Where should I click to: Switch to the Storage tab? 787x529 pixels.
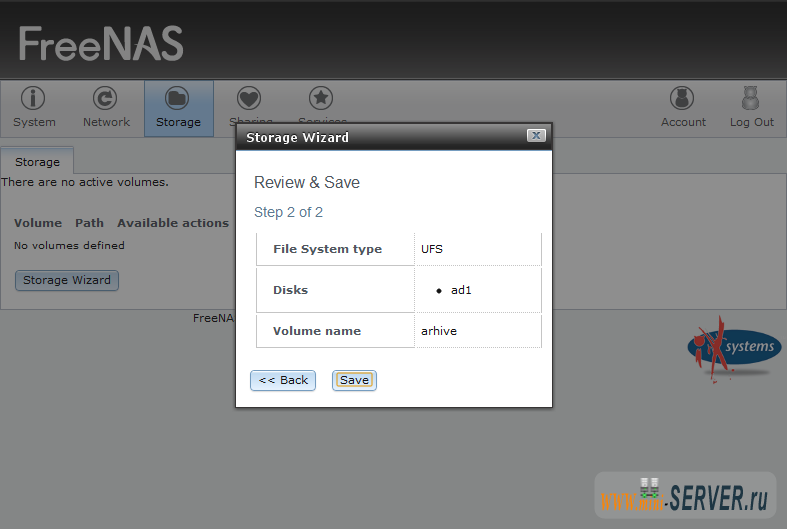tap(37, 162)
